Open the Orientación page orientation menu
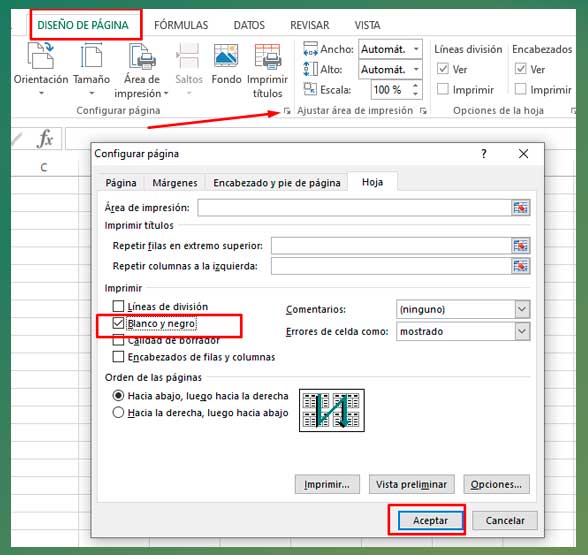 tap(41, 69)
